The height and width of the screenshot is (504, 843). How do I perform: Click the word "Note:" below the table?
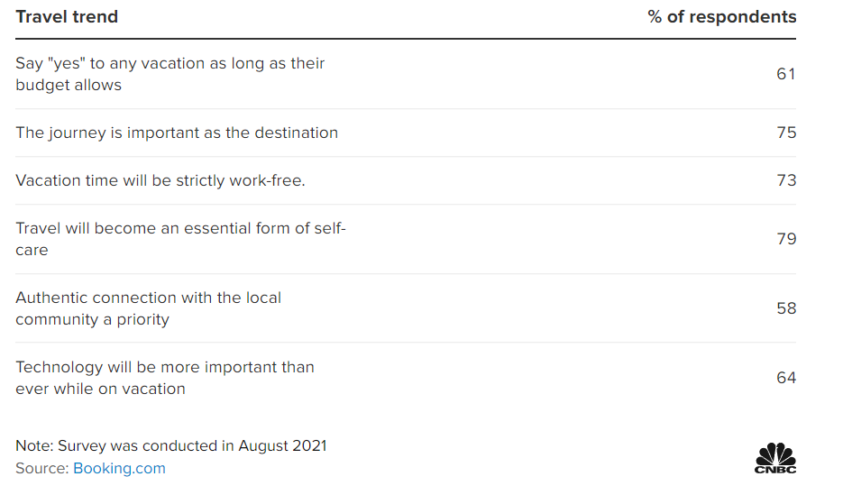click(x=33, y=445)
